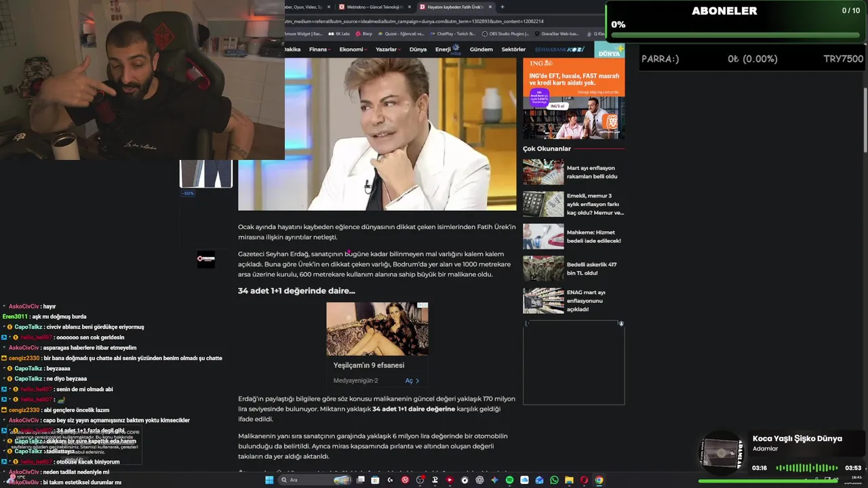Open File Explorer folder icon in taskbar
Viewport: 868px width, 488px height.
pos(569,480)
